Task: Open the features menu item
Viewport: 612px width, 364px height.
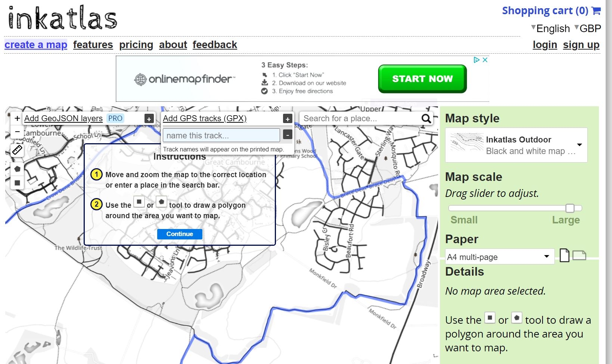Action: (x=93, y=45)
